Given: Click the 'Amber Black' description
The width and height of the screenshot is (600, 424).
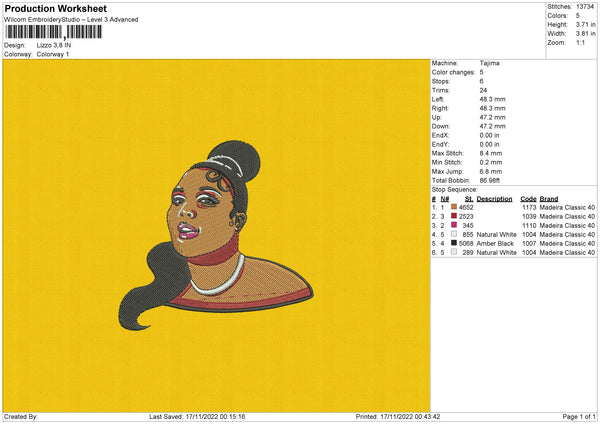Looking at the screenshot, I should (x=495, y=243).
